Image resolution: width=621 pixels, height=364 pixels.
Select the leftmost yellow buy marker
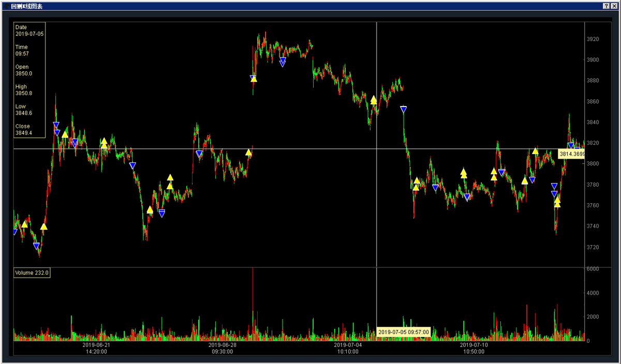click(24, 224)
